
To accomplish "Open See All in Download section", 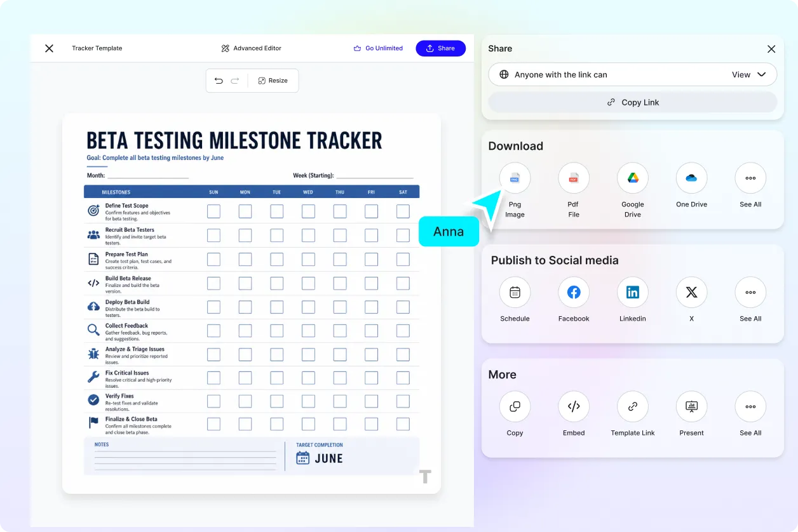I will [x=750, y=178].
